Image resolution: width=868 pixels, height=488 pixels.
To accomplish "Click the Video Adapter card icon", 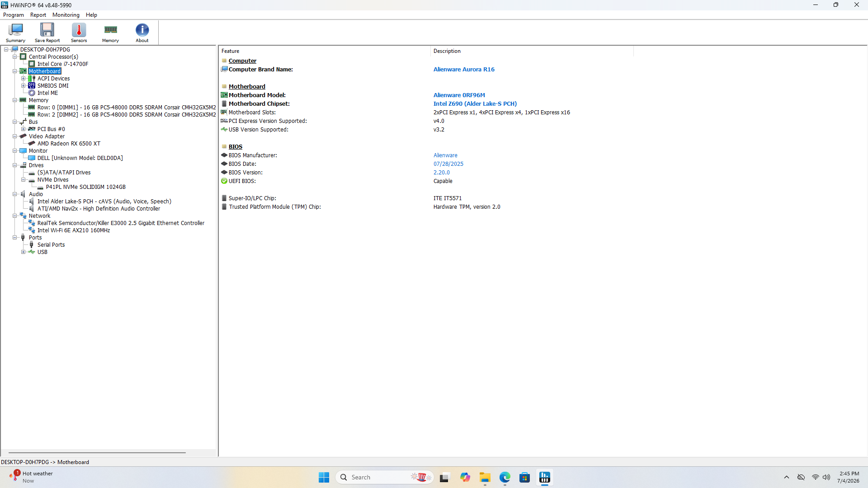I will (x=23, y=136).
